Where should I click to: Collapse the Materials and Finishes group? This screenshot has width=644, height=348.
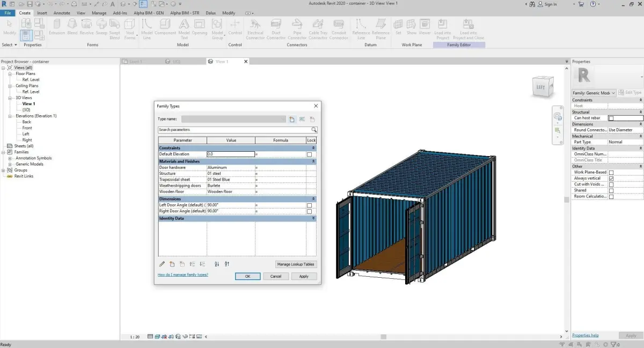(x=313, y=161)
